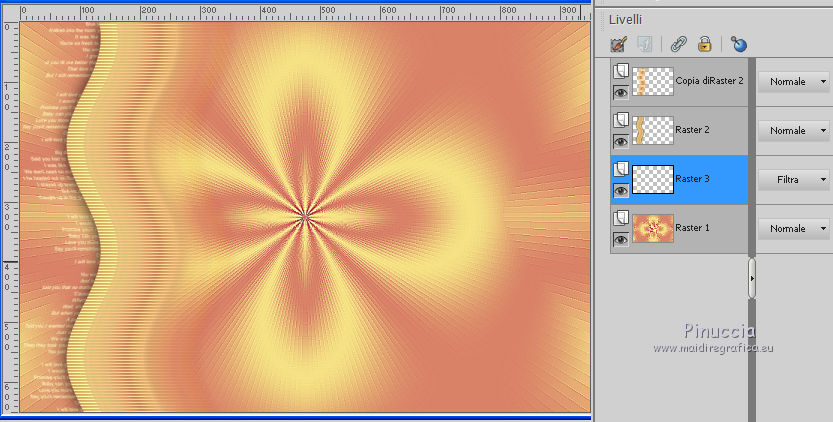Open blend mode dropdown for Raster 1
The image size is (833, 422).
coord(794,229)
